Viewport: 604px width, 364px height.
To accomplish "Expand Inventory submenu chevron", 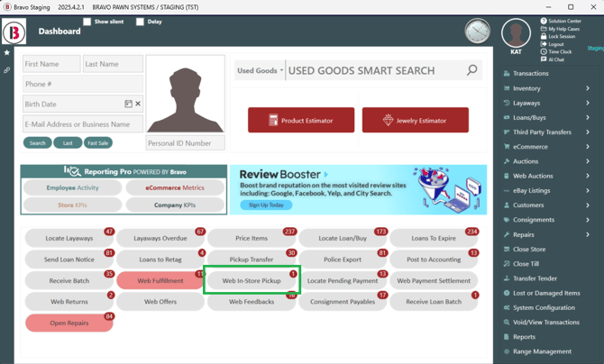I will pos(588,88).
